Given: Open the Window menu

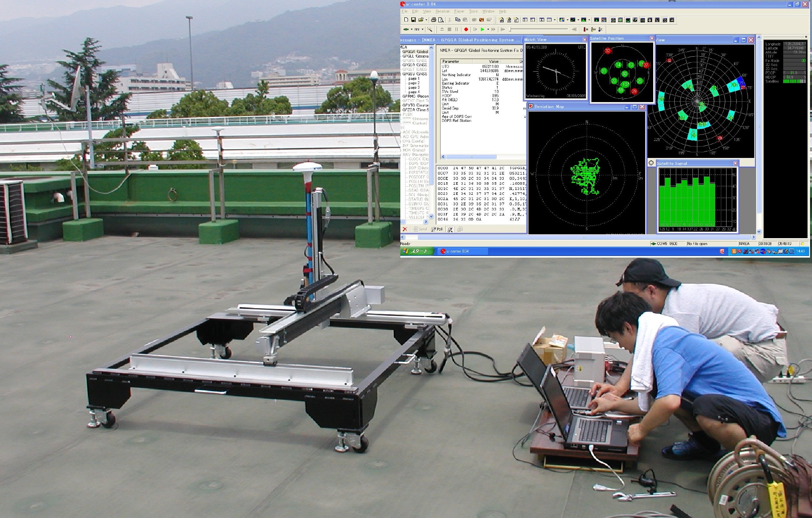Looking at the screenshot, I should pyautogui.click(x=488, y=11).
